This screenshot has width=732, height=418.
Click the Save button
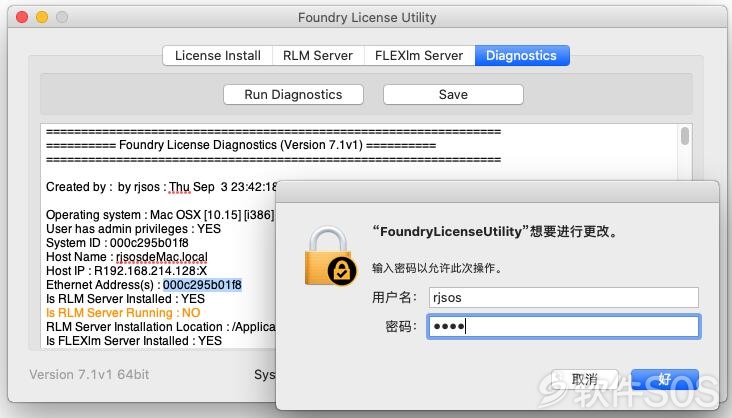tap(453, 95)
